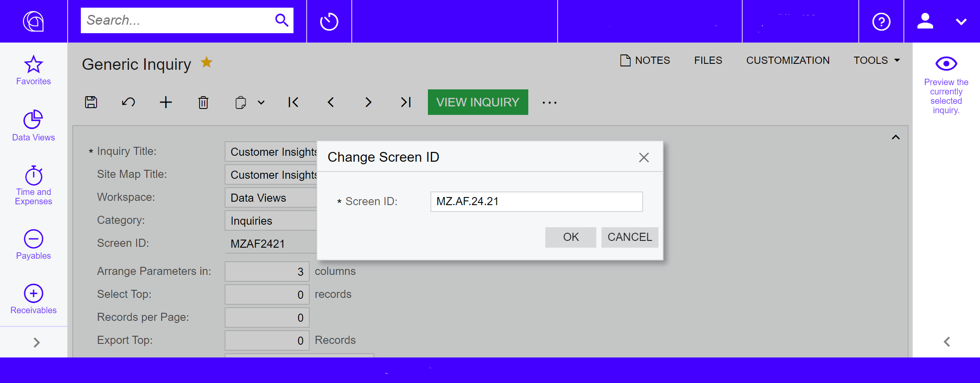The width and height of the screenshot is (980, 383).
Task: Open the Files menu item
Action: [707, 60]
